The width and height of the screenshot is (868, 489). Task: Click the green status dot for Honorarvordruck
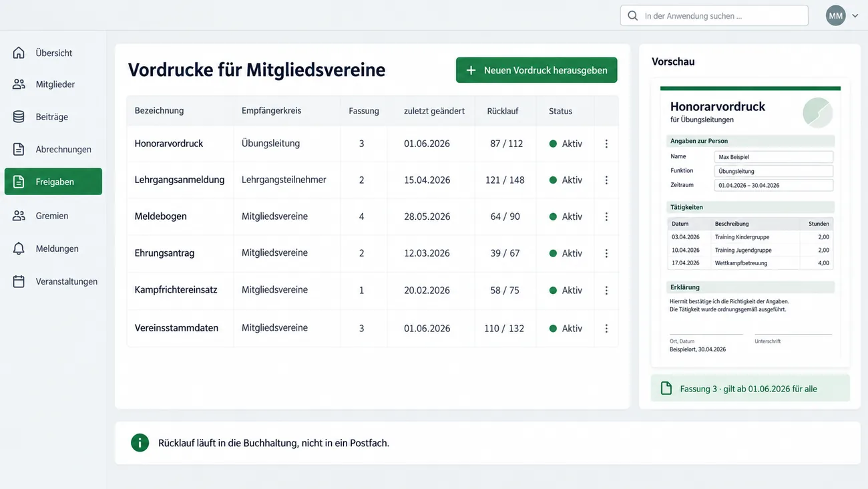click(553, 144)
